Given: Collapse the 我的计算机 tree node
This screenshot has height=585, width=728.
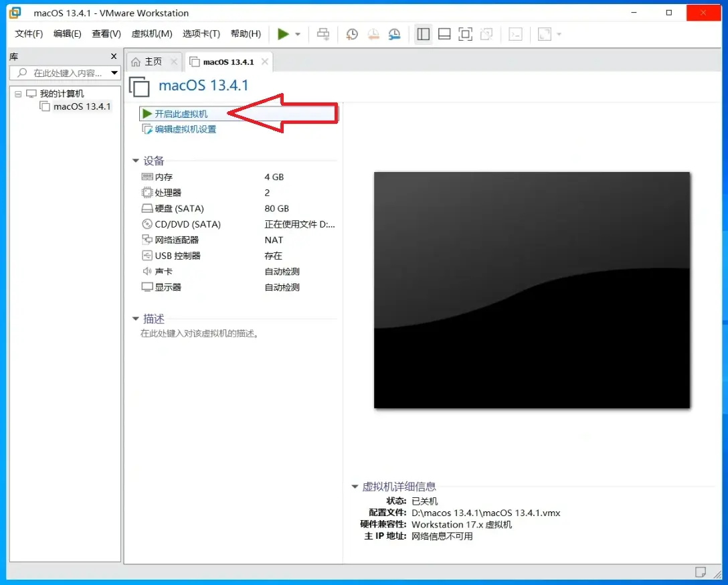Looking at the screenshot, I should pos(18,94).
